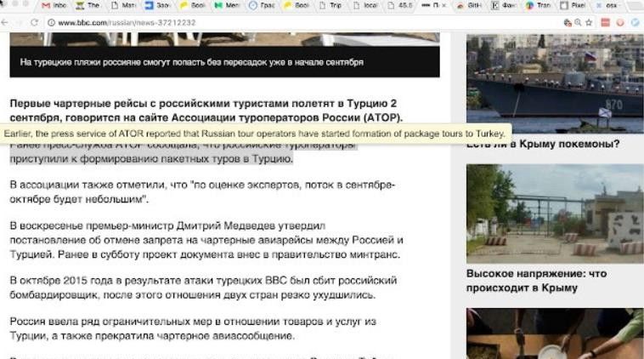The width and height of the screenshot is (644, 359).
Task: Click paragraph 'В воскресенье премьер-министр Дмитрий Медведев'
Action: [x=206, y=240]
